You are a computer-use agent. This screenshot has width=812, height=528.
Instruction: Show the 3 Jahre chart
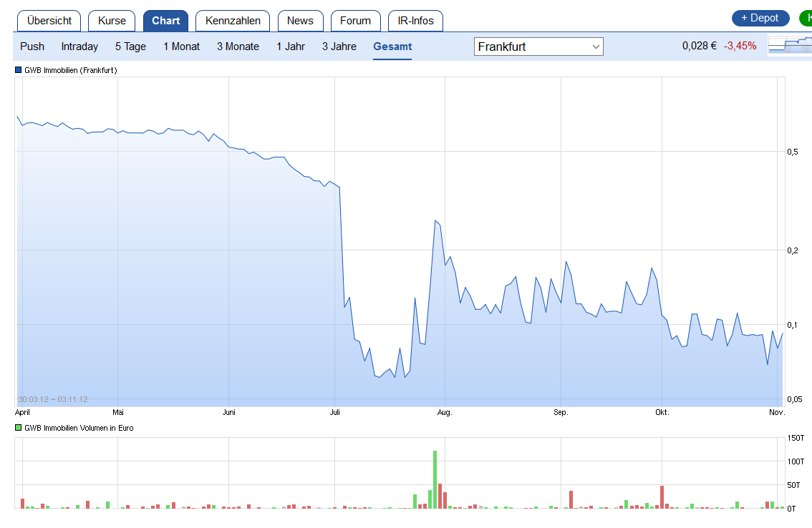(x=339, y=46)
